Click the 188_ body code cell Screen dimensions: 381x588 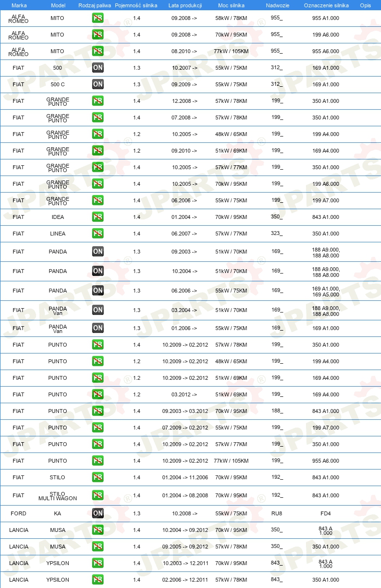[277, 411]
